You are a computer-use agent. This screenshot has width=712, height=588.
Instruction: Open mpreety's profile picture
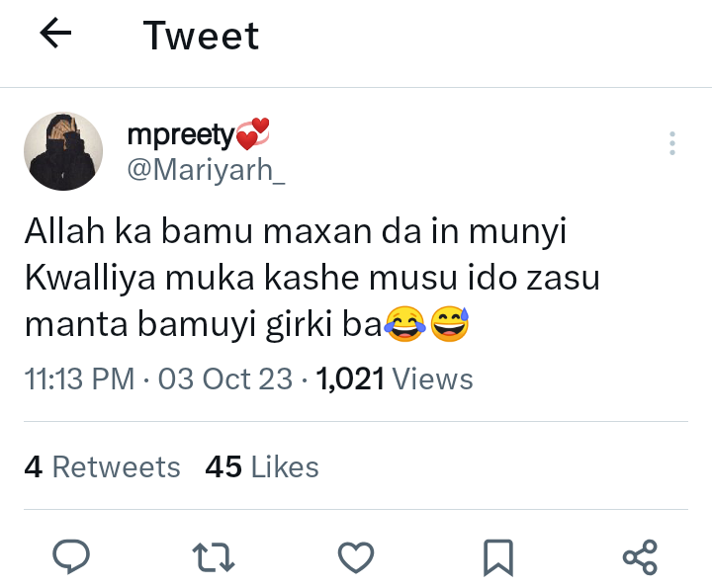[x=63, y=150]
